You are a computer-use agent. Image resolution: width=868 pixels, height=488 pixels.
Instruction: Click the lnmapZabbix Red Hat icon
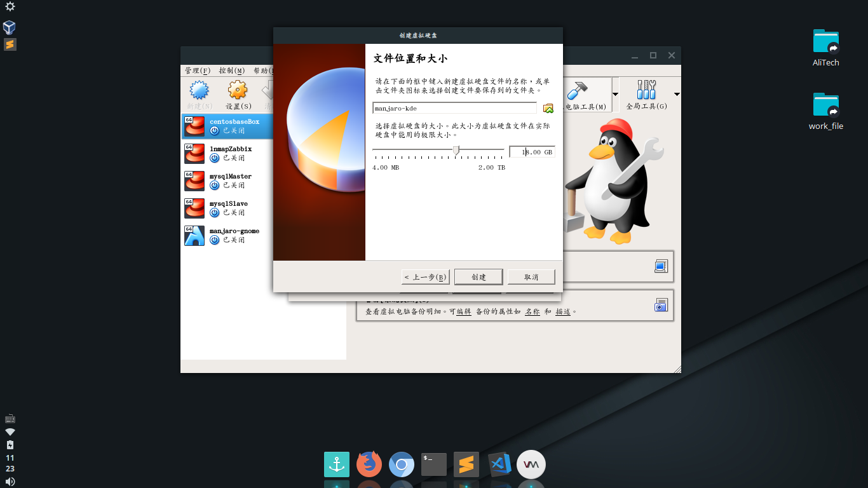tap(194, 154)
